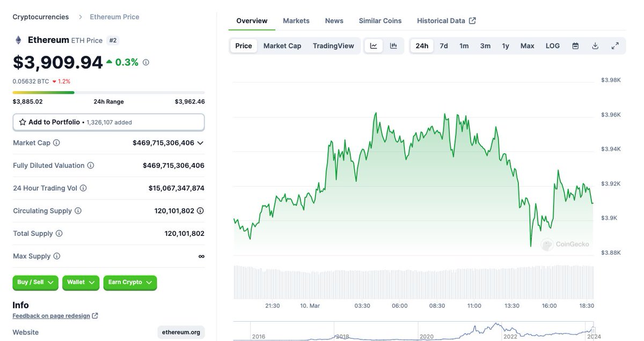
Task: Click the 24h Range progress bar
Action: coord(108,93)
